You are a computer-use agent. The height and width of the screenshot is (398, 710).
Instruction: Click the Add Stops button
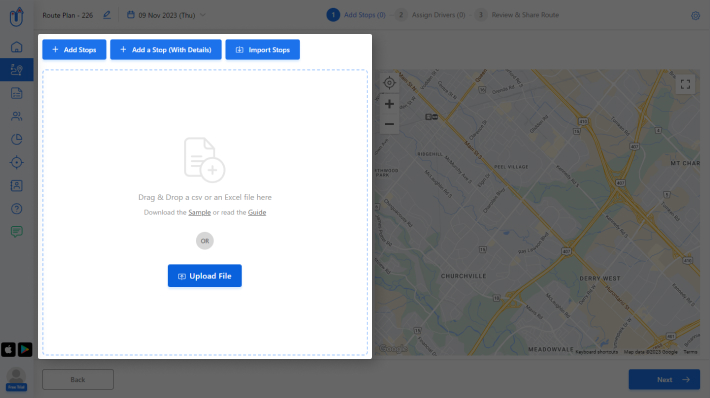pos(74,50)
